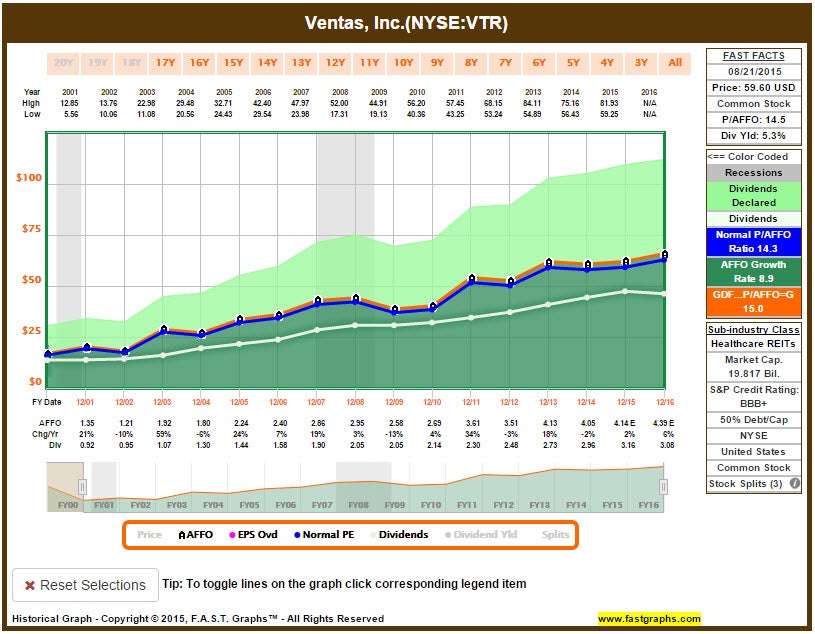Toggle the Price line in legend

(149, 534)
